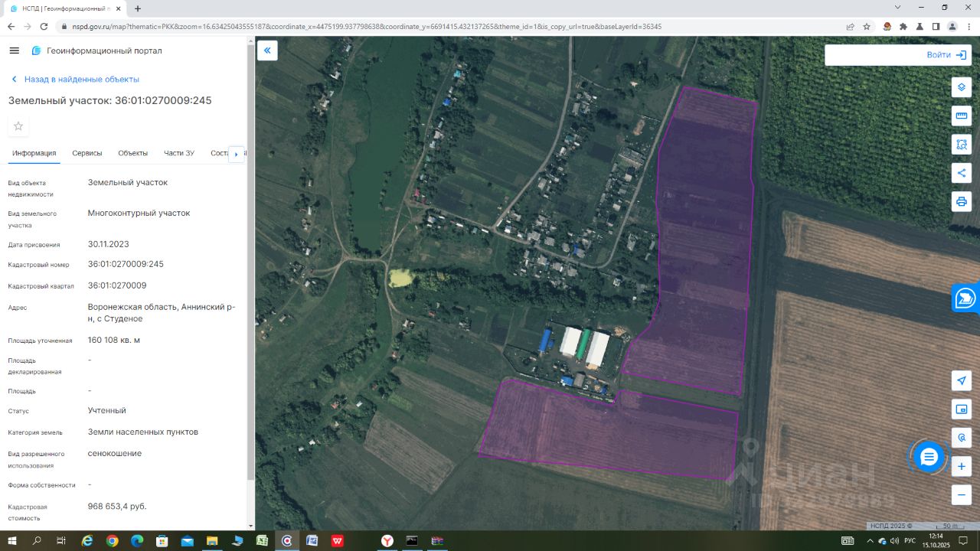
Task: Open the Chrome labs flask icon
Action: click(x=920, y=26)
